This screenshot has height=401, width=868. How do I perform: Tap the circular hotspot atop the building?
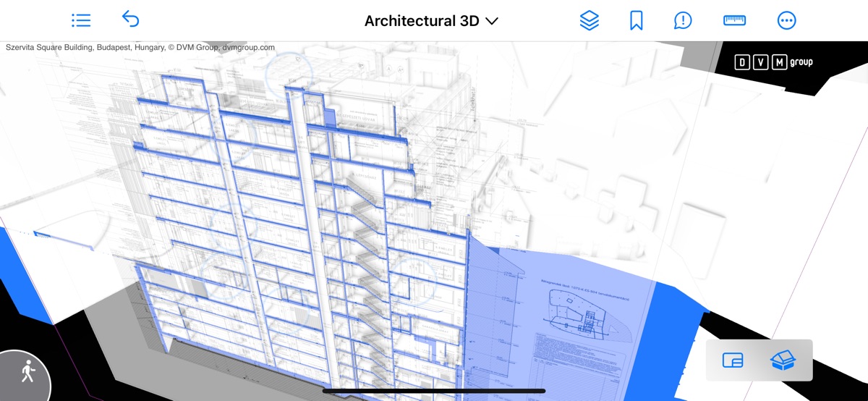pyautogui.click(x=288, y=72)
